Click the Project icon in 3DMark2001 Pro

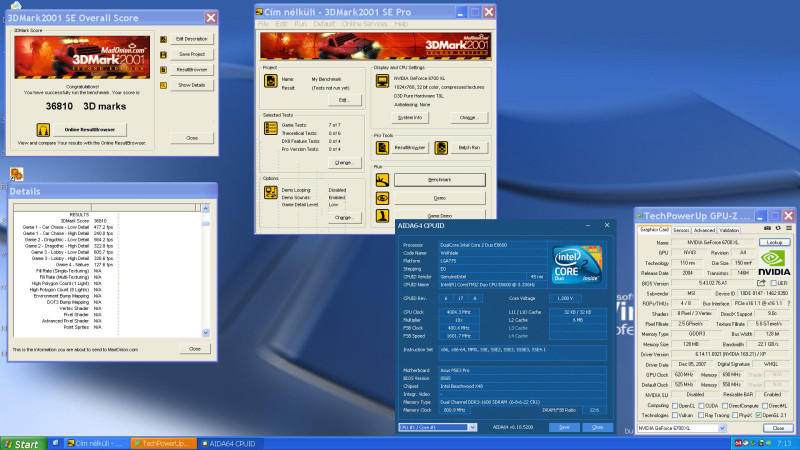tap(270, 81)
